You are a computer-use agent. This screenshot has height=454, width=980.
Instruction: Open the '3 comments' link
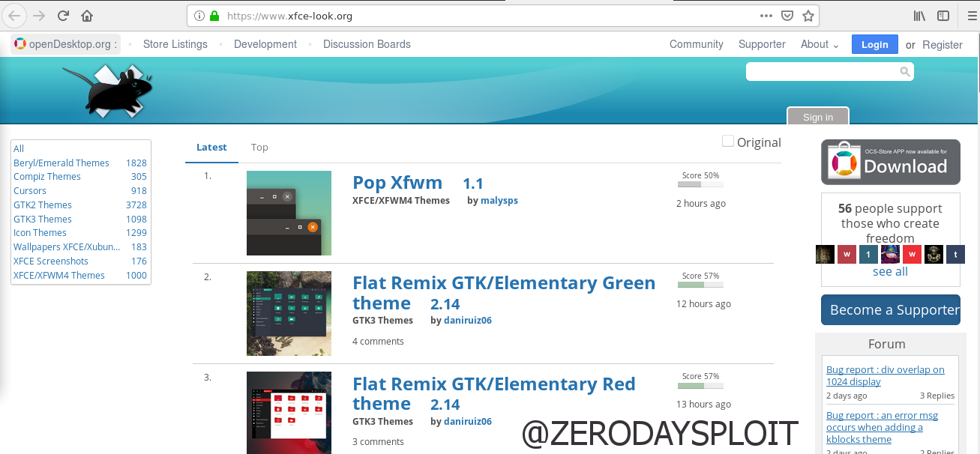(378, 442)
